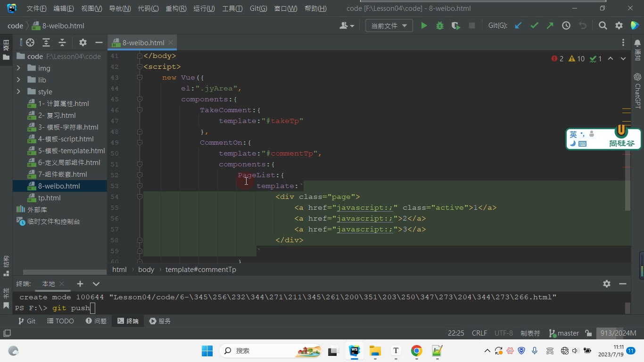This screenshot has height=362, width=644.
Task: Switch to the TODO tool tab
Action: (x=60, y=321)
